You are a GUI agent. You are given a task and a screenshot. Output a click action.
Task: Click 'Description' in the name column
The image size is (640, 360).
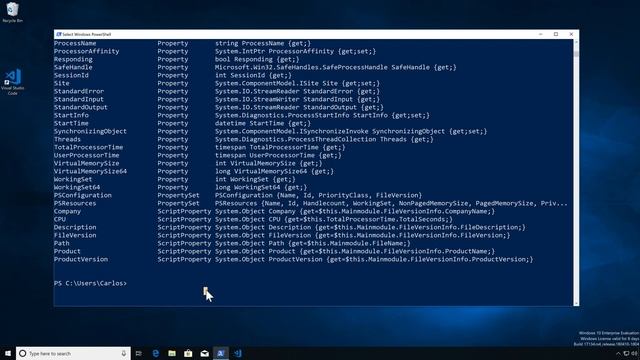pos(75,227)
